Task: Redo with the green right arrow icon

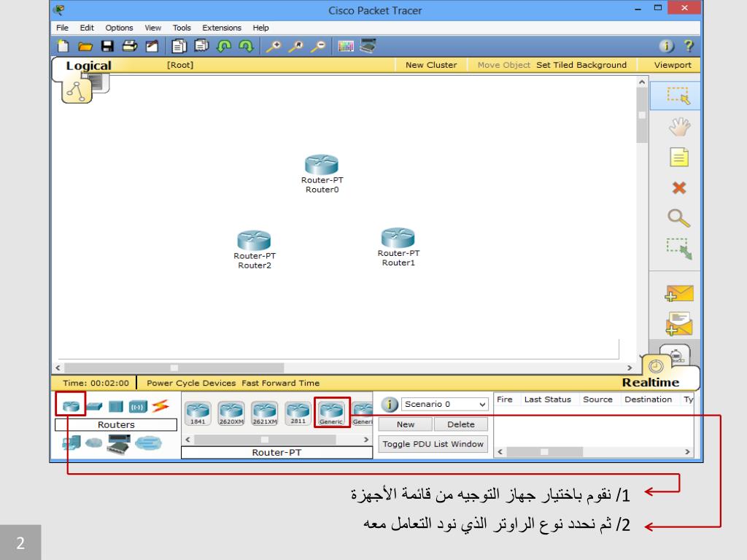Action: tap(247, 46)
